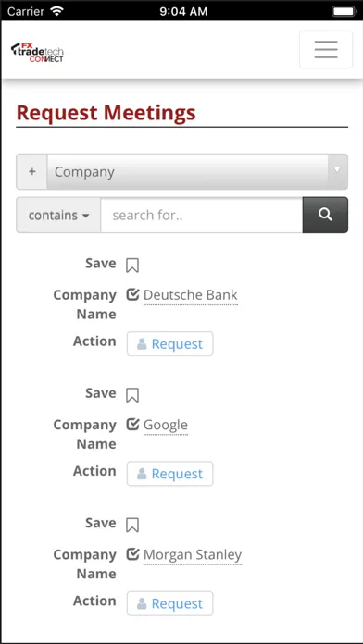Add a filter with the plus button
Image resolution: width=363 pixels, height=644 pixels.
[32, 172]
